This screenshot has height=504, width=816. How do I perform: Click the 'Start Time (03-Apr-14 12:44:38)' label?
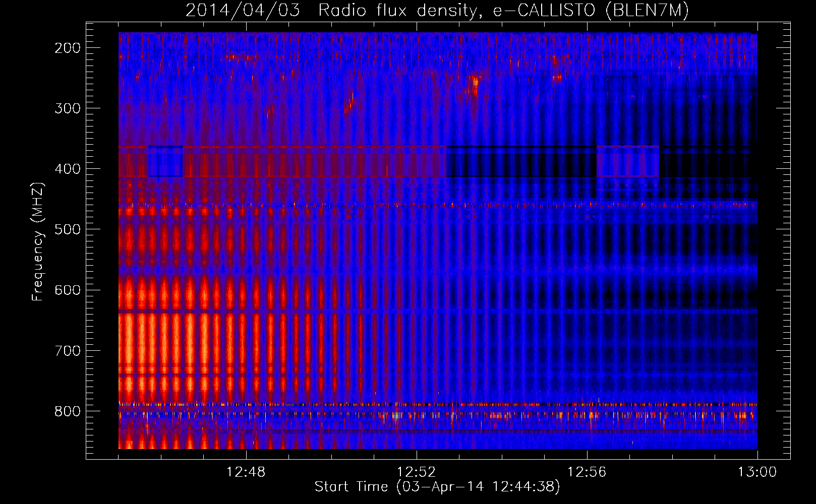tap(437, 487)
